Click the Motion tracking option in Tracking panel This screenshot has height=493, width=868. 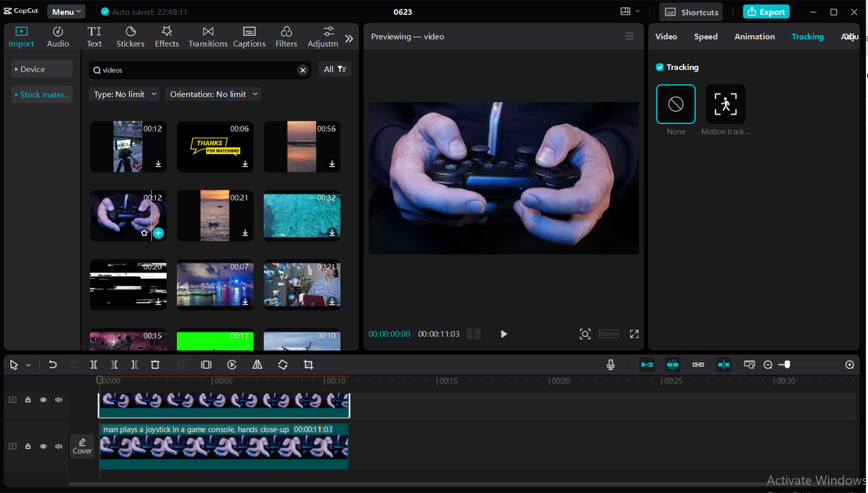pos(725,104)
